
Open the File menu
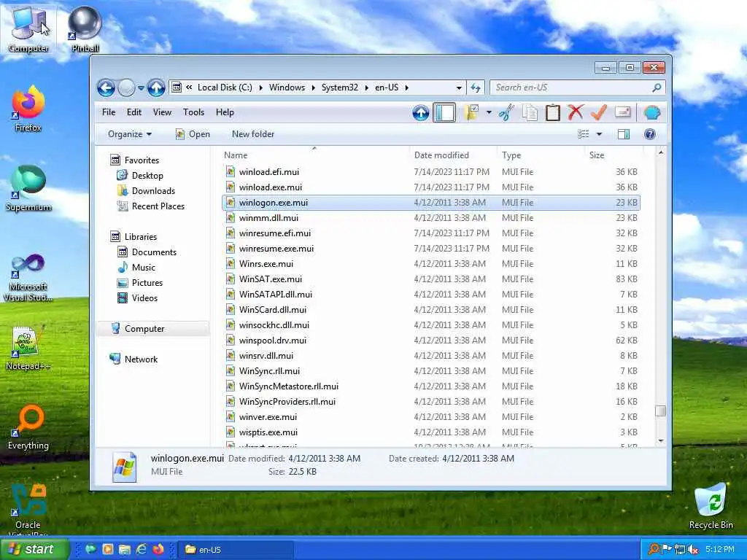(109, 112)
